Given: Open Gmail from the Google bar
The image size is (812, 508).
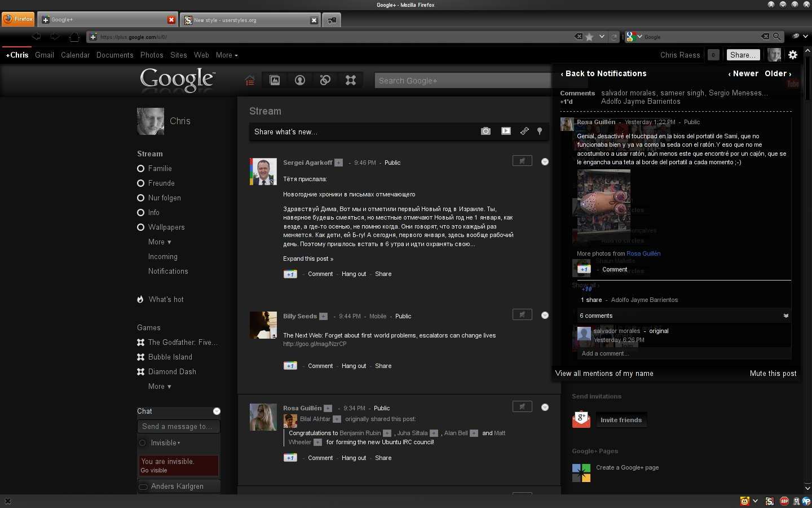Looking at the screenshot, I should (x=45, y=55).
